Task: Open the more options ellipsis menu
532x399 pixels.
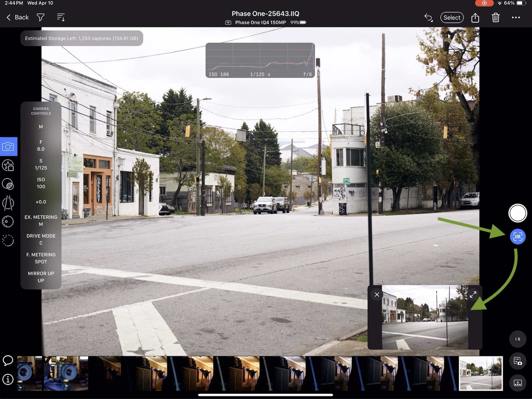Action: point(516,17)
